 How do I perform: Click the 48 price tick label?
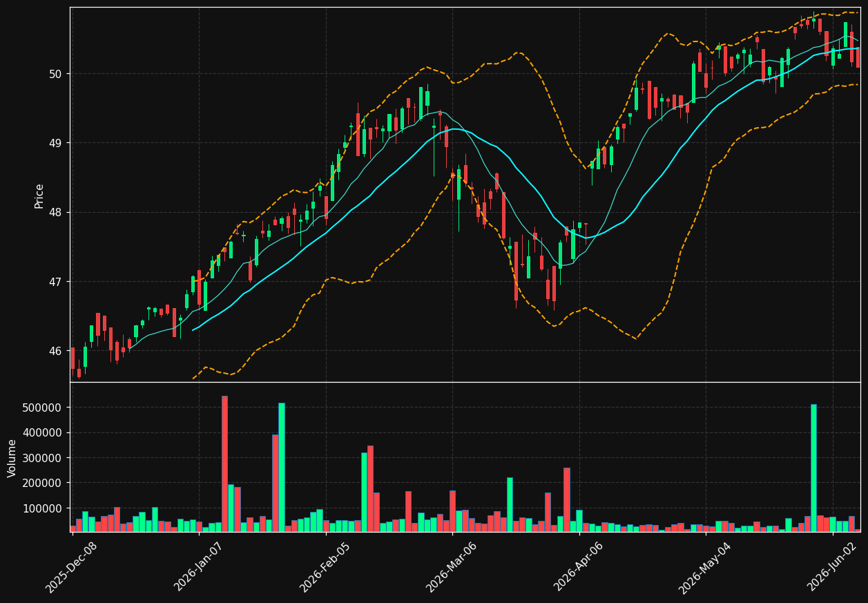[x=55, y=212]
